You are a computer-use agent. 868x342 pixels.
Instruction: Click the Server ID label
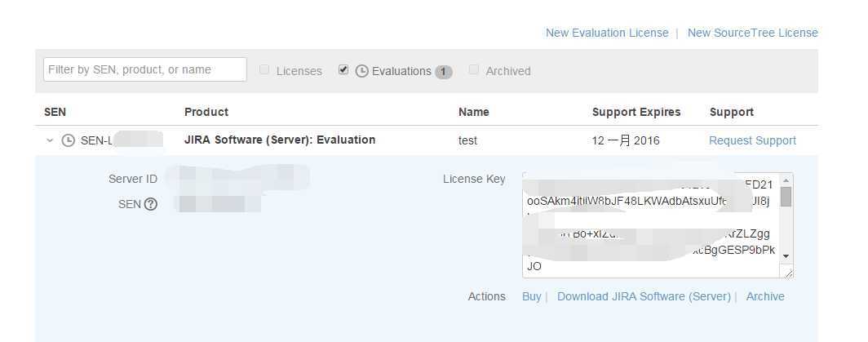point(133,179)
